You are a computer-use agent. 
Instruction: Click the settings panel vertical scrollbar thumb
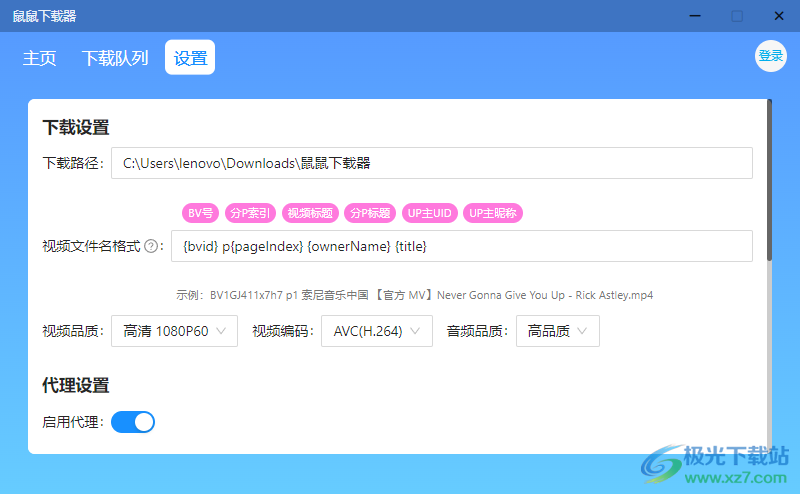pos(769,180)
